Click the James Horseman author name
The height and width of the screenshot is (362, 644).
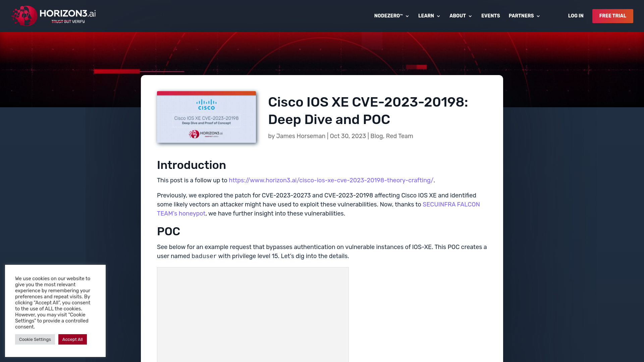(x=301, y=136)
